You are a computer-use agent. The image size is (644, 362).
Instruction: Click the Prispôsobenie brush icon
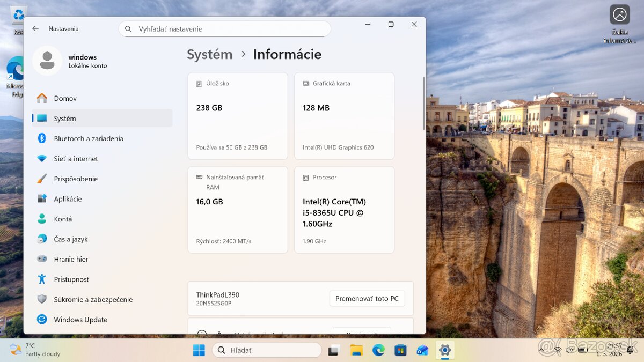point(42,179)
